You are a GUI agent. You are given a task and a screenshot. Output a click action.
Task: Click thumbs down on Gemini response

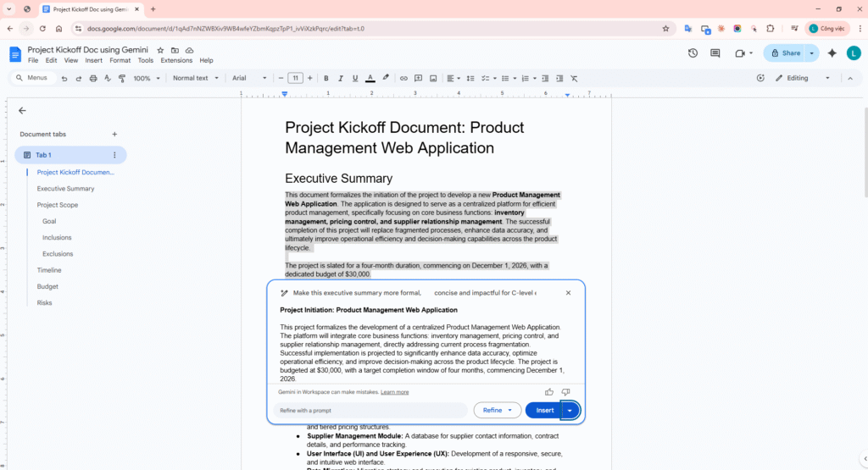tap(566, 392)
